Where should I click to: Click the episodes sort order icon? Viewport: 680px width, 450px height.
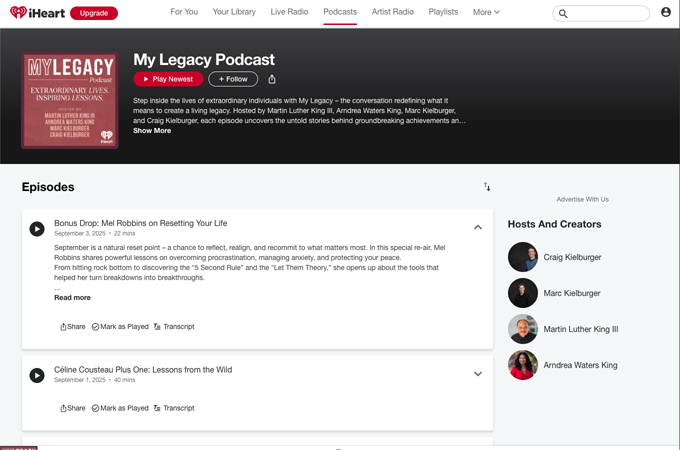coord(487,186)
